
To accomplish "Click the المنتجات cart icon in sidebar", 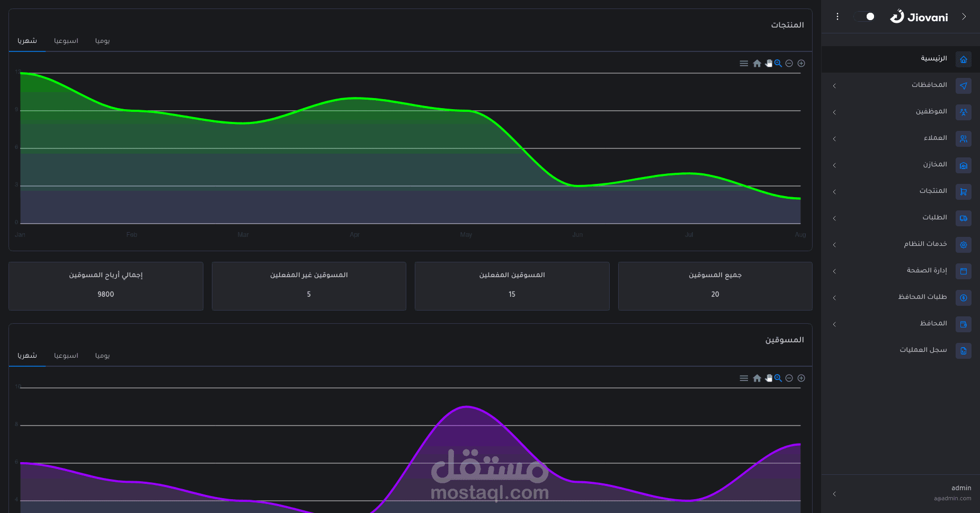I will pos(964,192).
